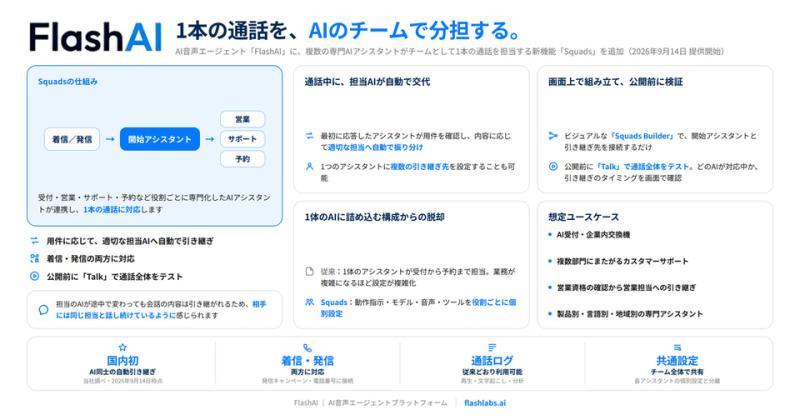Click people icon beside Squads:動作指示 text

[x=309, y=302]
